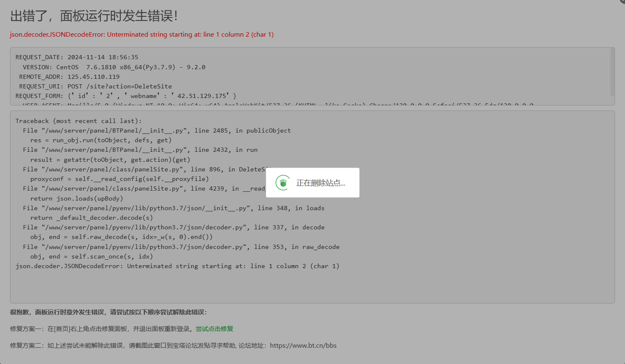Click the 正在删除站点... loading message text
This screenshot has width=625, height=364.
tap(321, 183)
